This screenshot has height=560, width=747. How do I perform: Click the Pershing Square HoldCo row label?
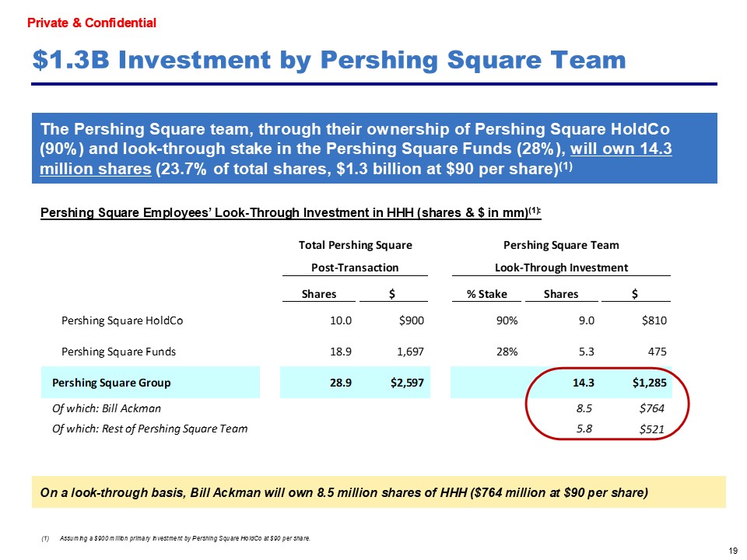(x=122, y=320)
